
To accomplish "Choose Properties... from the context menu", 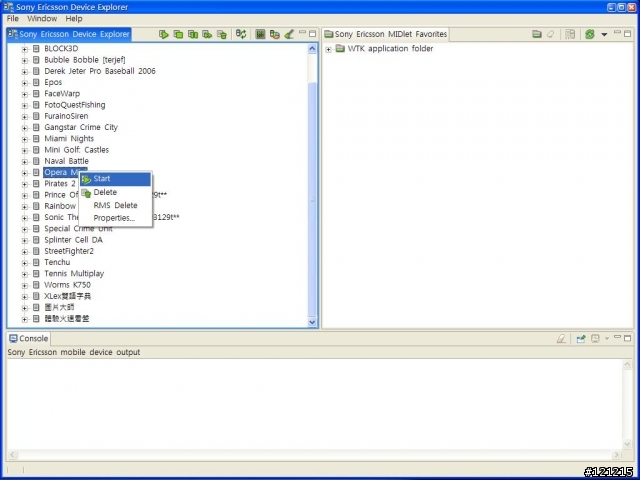I will [116, 218].
